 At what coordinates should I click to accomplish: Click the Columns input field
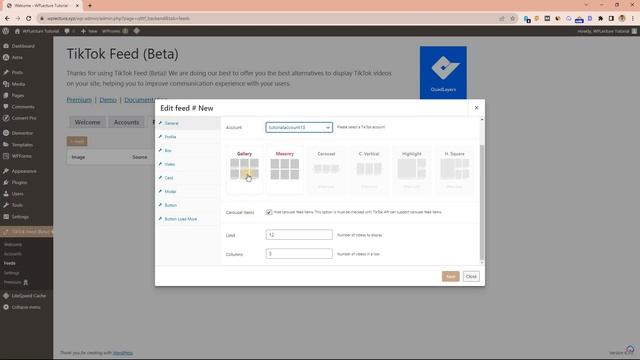[x=299, y=253]
